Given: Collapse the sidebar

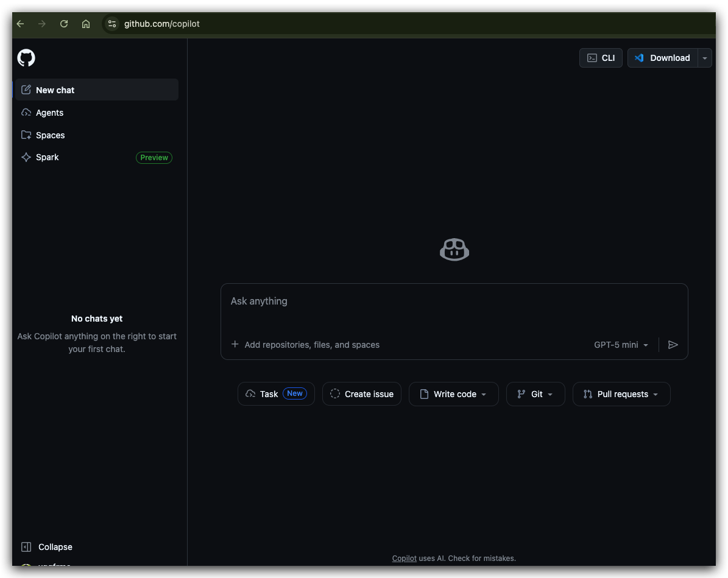Looking at the screenshot, I should click(46, 547).
